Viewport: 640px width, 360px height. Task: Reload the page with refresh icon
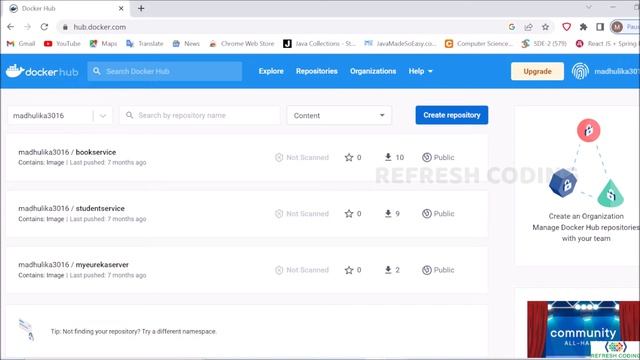point(44,27)
